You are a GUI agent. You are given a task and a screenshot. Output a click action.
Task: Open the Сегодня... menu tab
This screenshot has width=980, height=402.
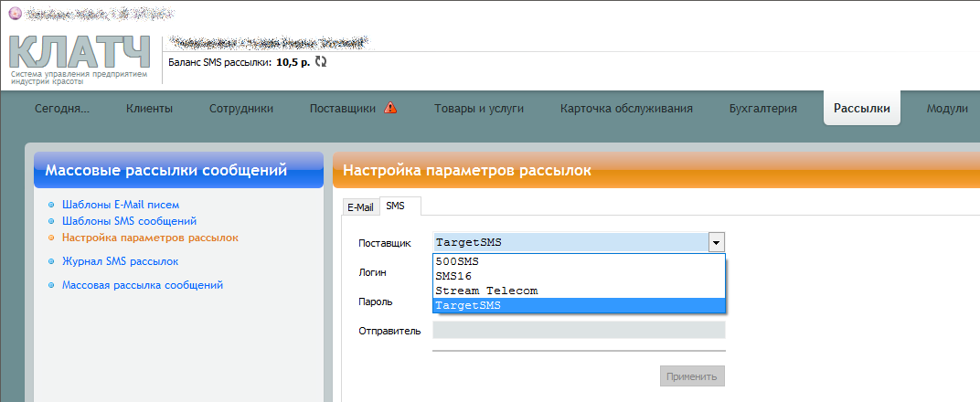coord(62,109)
